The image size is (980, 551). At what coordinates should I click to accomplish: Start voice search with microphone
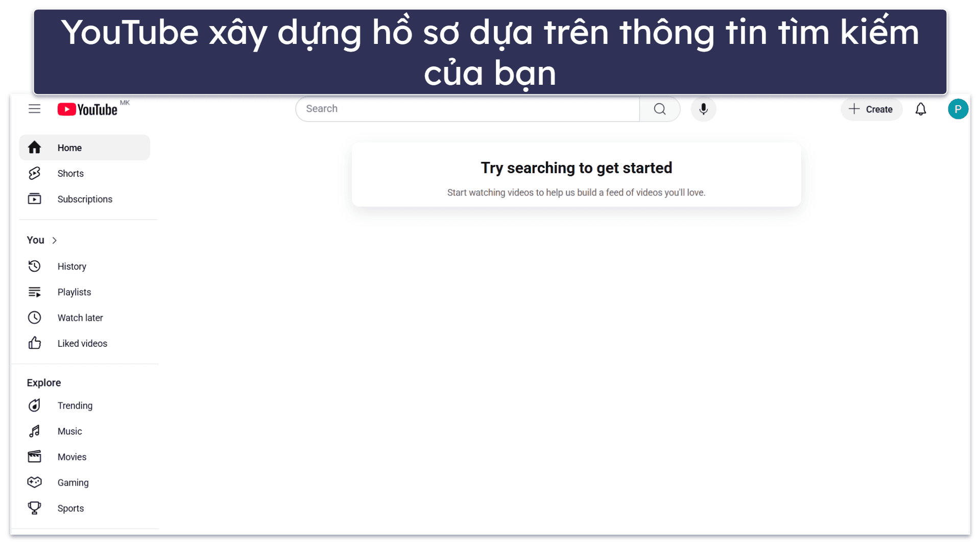tap(703, 109)
